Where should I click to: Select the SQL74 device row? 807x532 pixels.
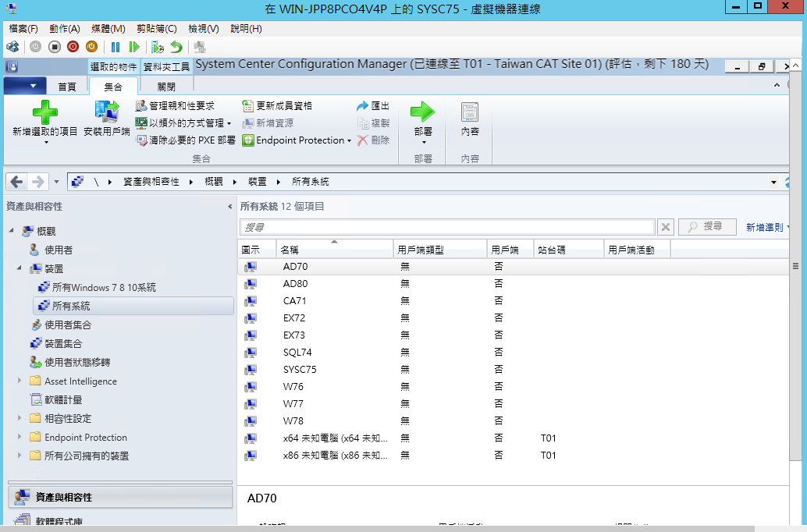pos(513,353)
